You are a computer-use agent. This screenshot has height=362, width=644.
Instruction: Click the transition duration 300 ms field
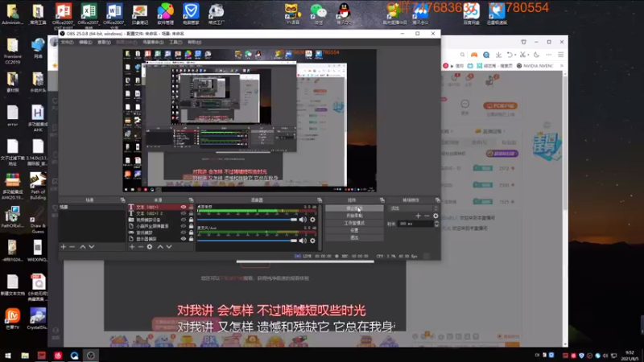click(x=415, y=224)
